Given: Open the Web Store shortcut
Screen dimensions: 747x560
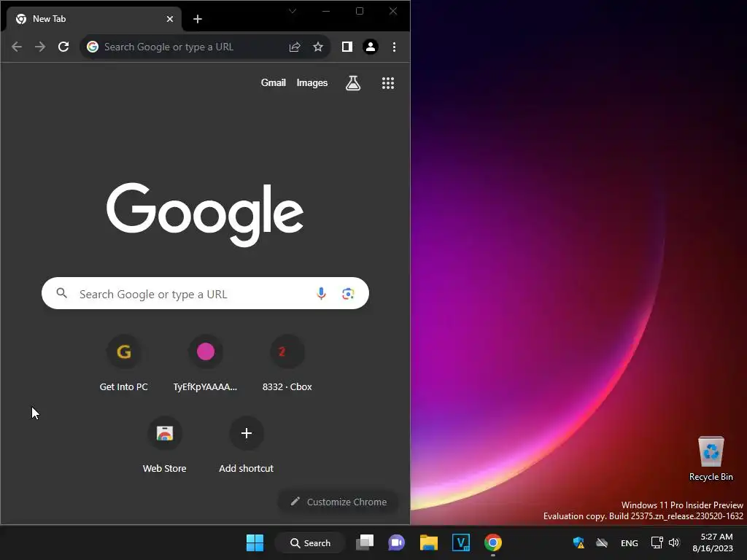Looking at the screenshot, I should [x=164, y=445].
